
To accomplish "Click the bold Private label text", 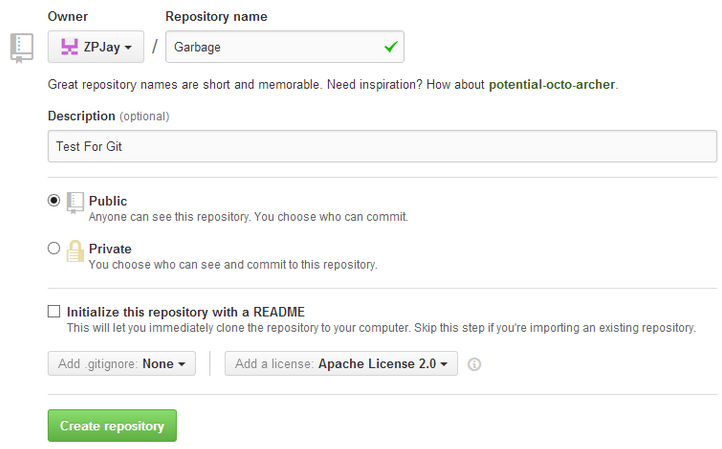I will pos(110,248).
